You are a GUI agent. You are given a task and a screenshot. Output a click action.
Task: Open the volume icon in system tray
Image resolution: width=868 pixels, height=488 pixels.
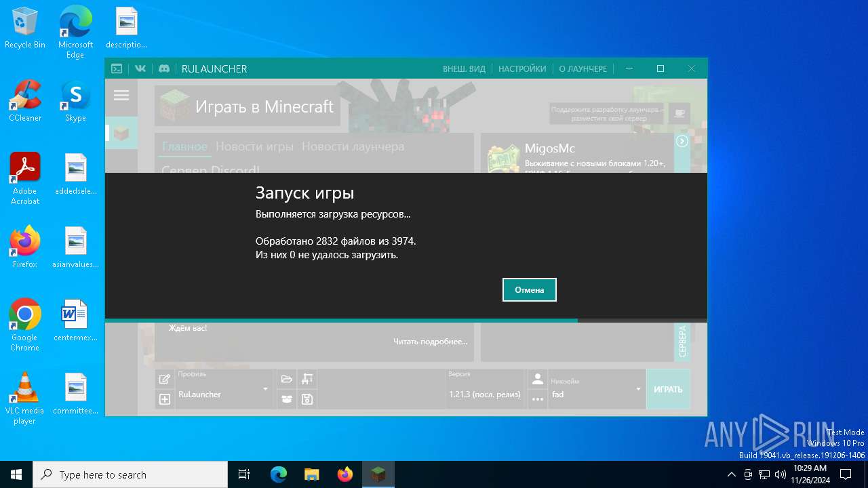click(x=781, y=474)
